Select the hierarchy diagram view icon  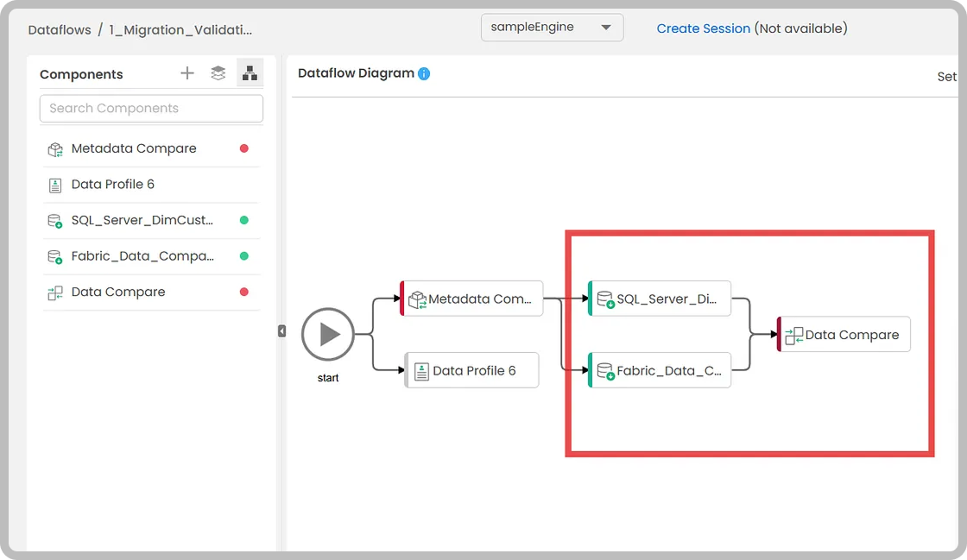coord(250,73)
